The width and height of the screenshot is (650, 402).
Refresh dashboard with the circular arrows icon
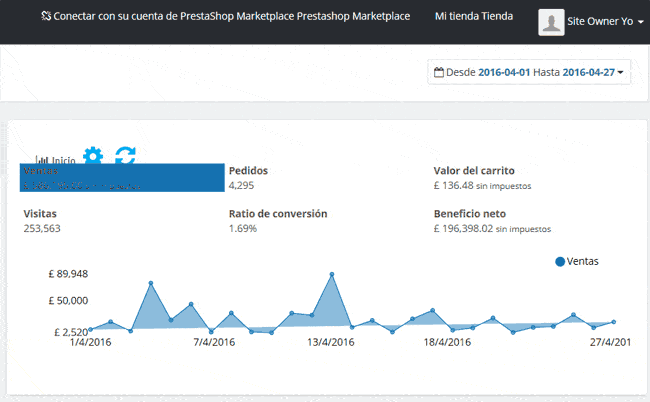tap(125, 155)
